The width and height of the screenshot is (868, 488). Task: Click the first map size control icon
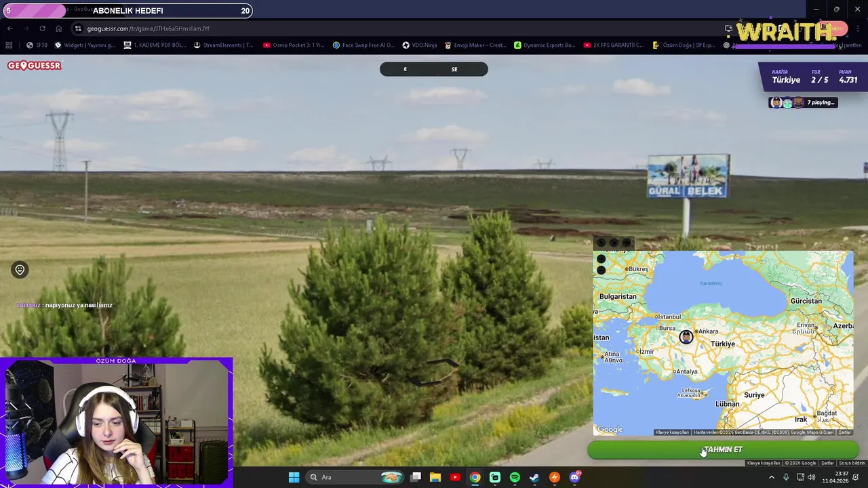click(x=601, y=243)
